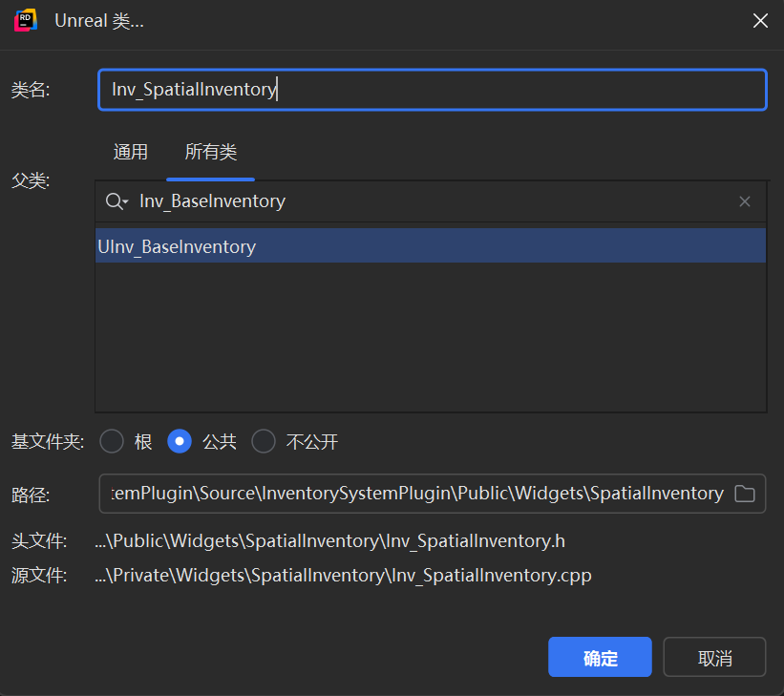This screenshot has height=696, width=784.
Task: Focus the parent class search field
Action: pyautogui.click(x=431, y=201)
